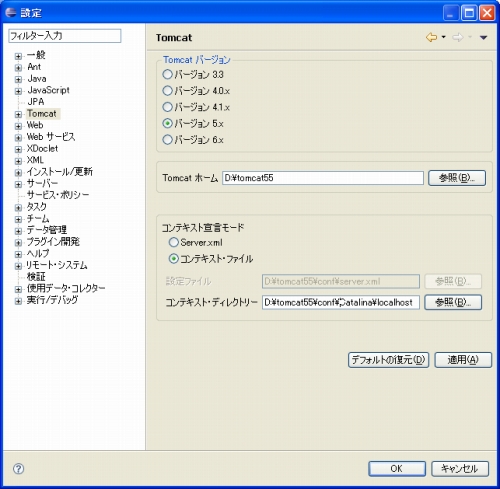The height and width of the screenshot is (489, 500).
Task: Click the 参照 button beside Tomcat ホーム
Action: tap(457, 178)
